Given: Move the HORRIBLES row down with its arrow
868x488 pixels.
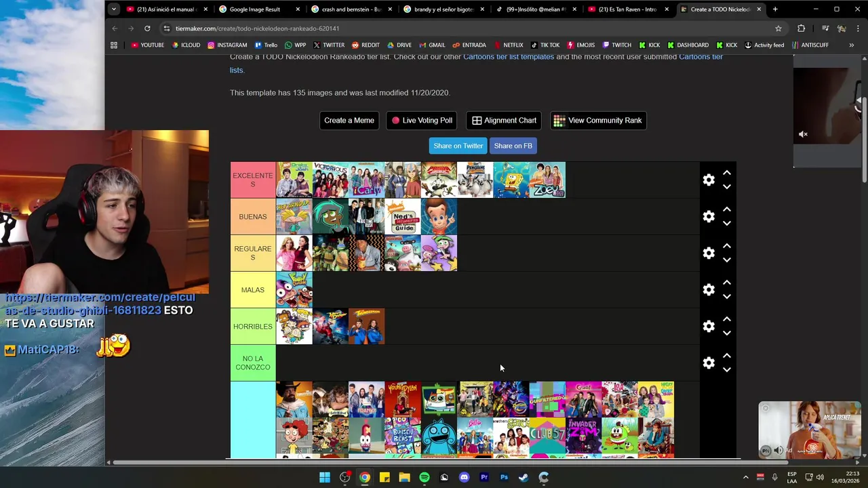Looking at the screenshot, I should point(726,333).
